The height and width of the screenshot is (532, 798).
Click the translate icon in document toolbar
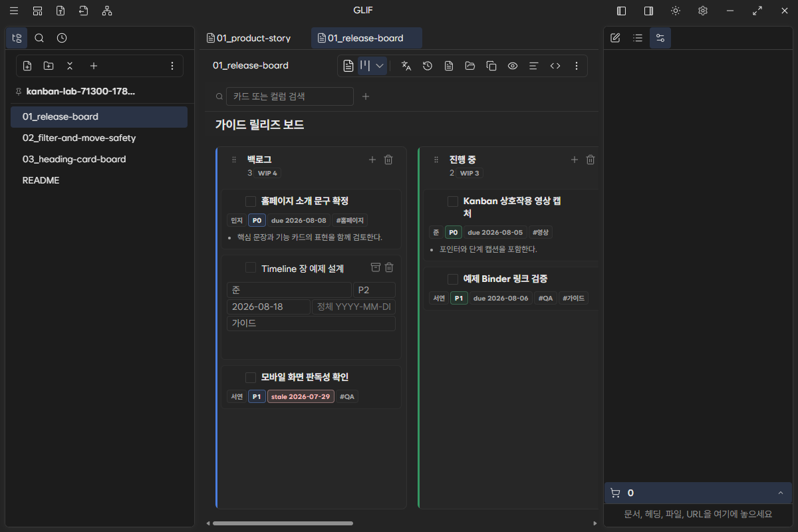(406, 66)
